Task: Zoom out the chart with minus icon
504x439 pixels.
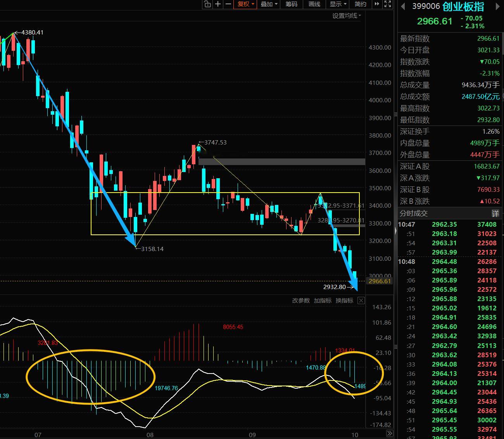Action: click(x=228, y=4)
